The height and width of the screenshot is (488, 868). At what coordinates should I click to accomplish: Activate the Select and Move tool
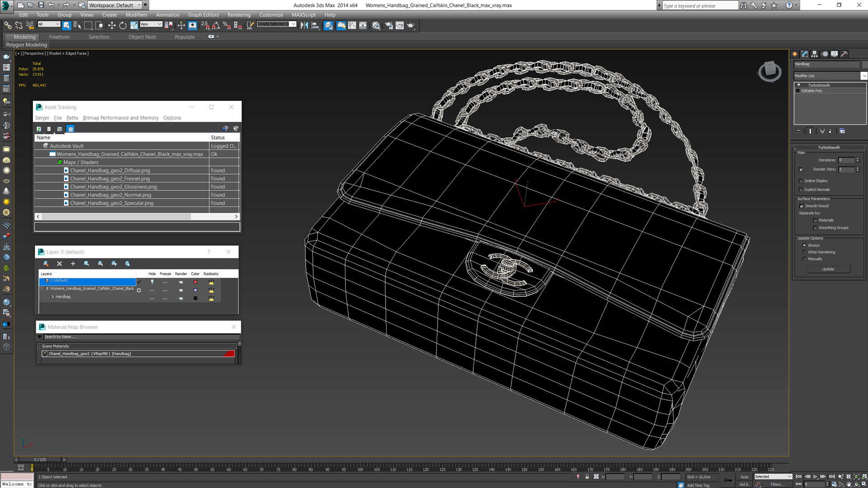point(112,25)
